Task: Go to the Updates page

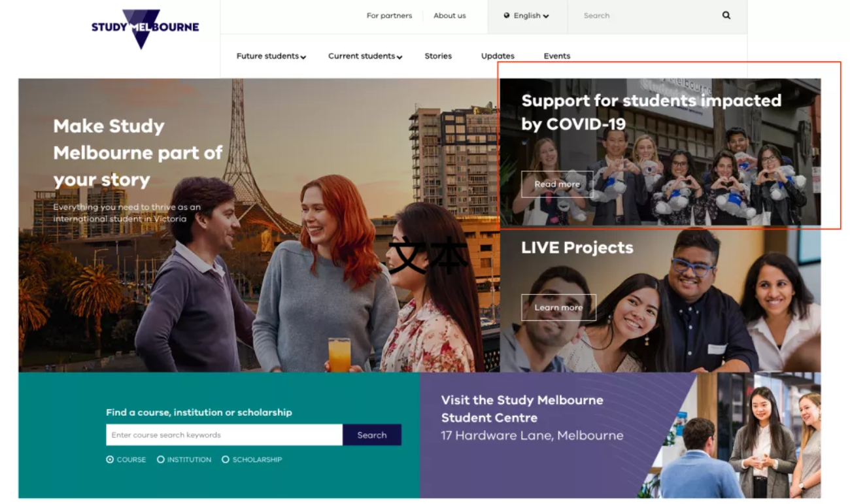Action: click(x=498, y=56)
